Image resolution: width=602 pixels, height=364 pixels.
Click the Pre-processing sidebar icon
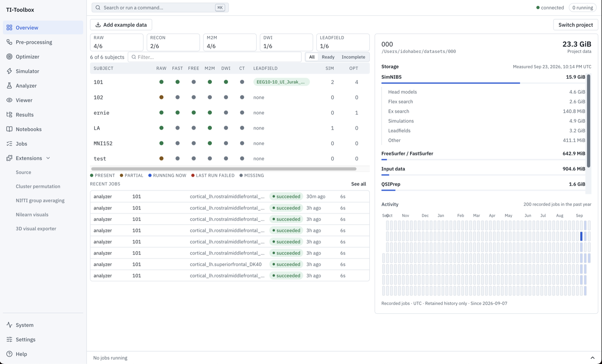tap(9, 42)
